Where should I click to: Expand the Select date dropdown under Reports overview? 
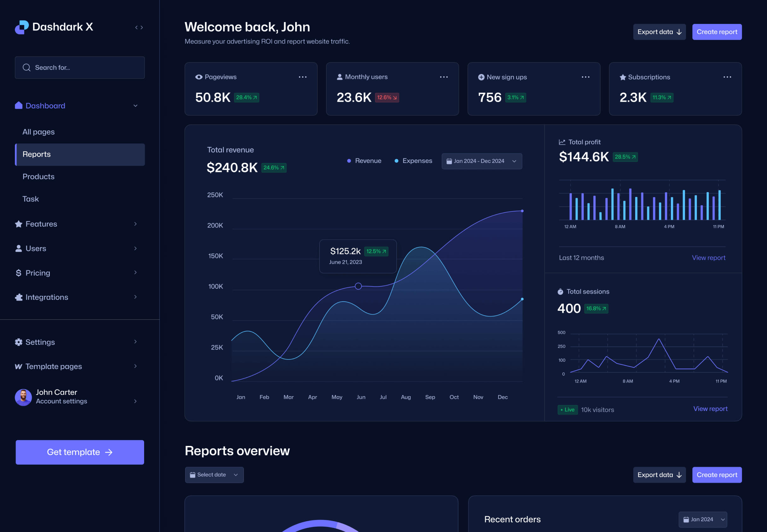click(x=214, y=475)
